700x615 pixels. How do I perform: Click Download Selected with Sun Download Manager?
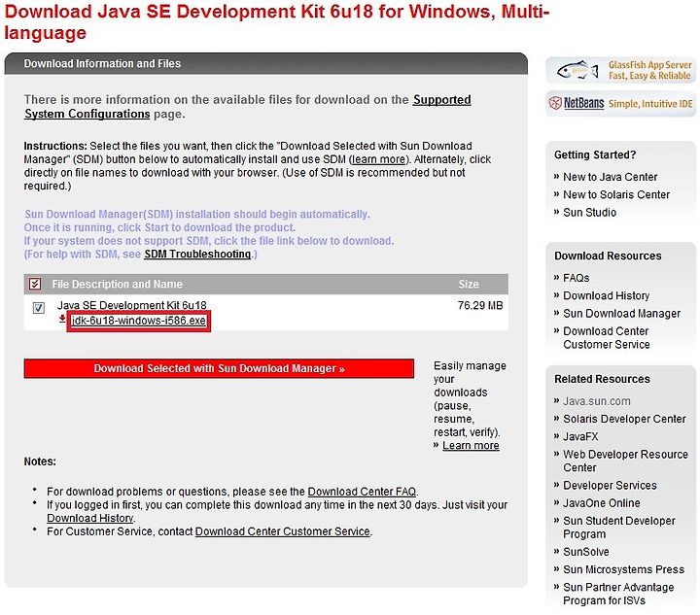pyautogui.click(x=219, y=368)
